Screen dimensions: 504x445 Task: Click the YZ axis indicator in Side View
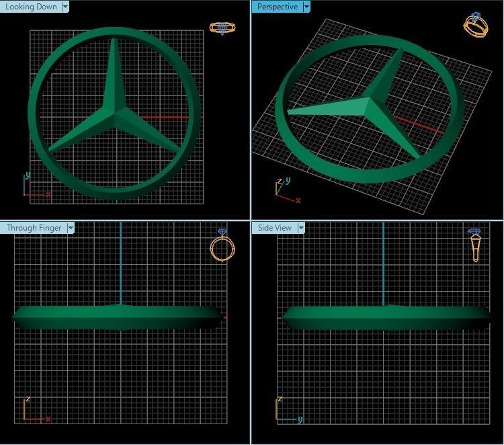point(289,409)
